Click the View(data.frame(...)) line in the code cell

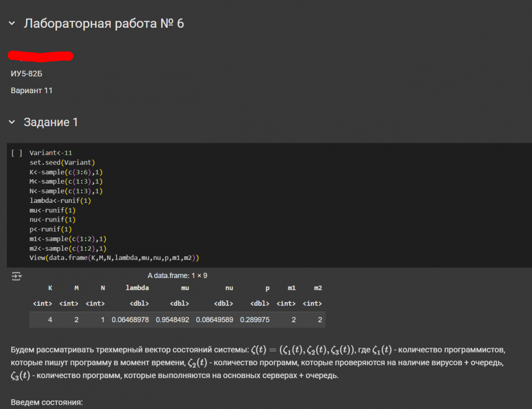click(x=114, y=258)
